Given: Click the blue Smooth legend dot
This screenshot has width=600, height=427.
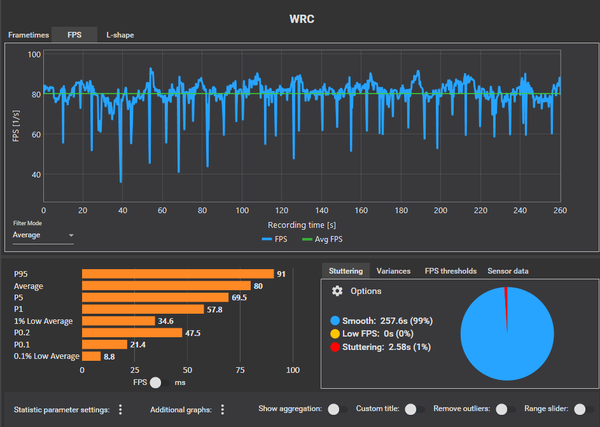Looking at the screenshot, I should [335, 321].
